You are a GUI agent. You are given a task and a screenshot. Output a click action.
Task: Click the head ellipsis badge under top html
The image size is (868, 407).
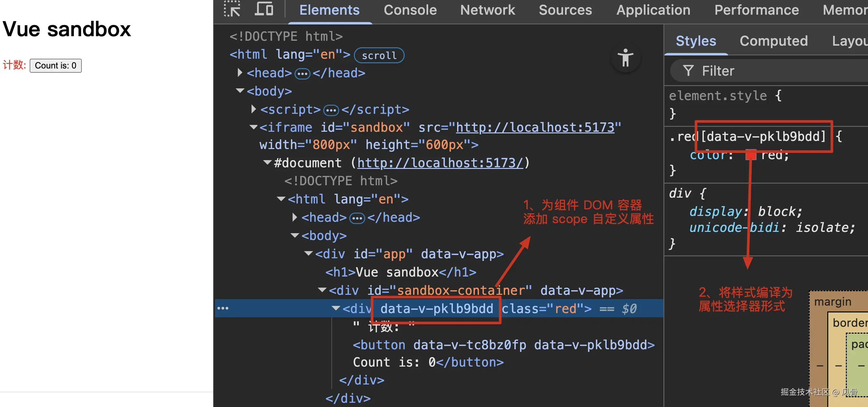tap(302, 73)
